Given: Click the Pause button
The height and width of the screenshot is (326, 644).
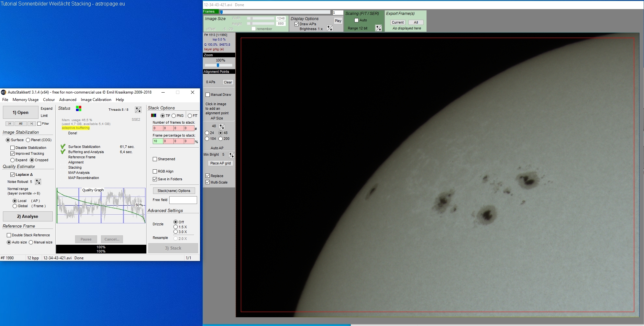Looking at the screenshot, I should [x=86, y=239].
